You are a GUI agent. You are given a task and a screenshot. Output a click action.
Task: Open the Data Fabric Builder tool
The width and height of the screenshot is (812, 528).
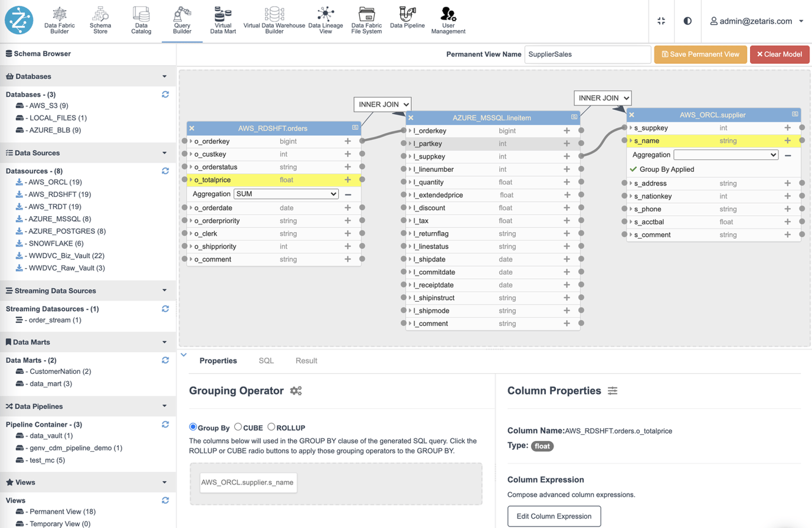point(59,21)
